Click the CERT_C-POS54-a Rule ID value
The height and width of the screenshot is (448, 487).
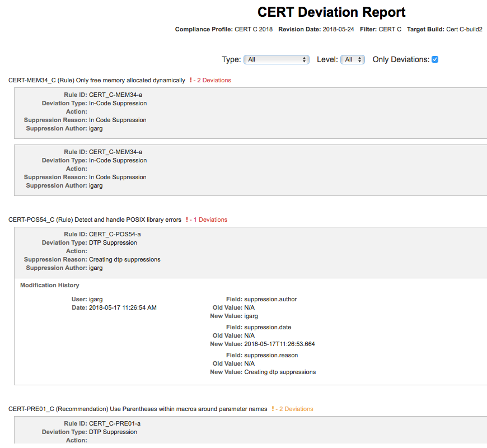tap(115, 234)
